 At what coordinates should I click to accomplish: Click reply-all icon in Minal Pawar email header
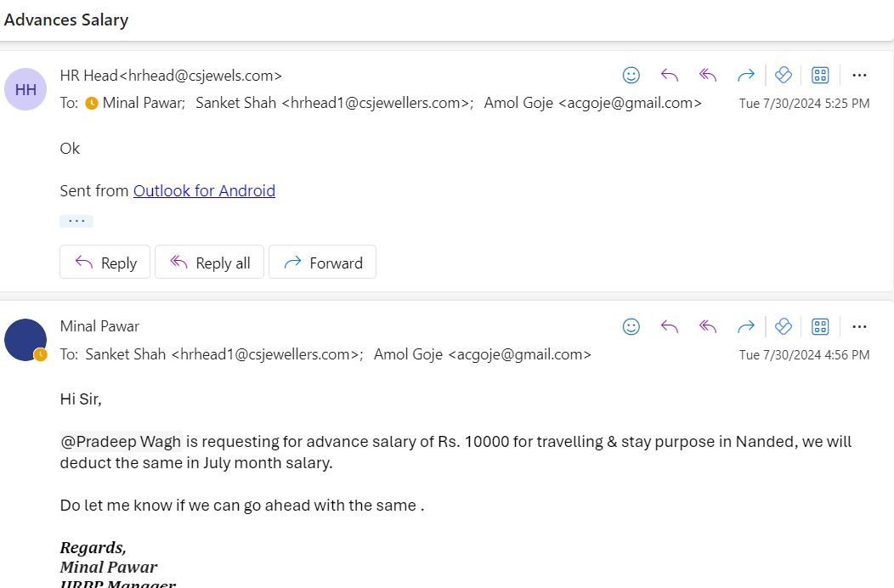click(708, 327)
